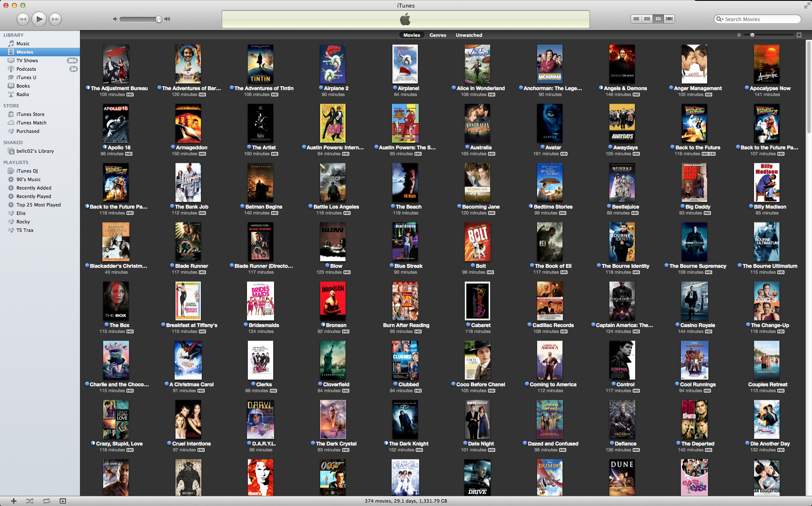Select the grid view toggle button
Viewport: 812px width, 506px height.
[658, 19]
